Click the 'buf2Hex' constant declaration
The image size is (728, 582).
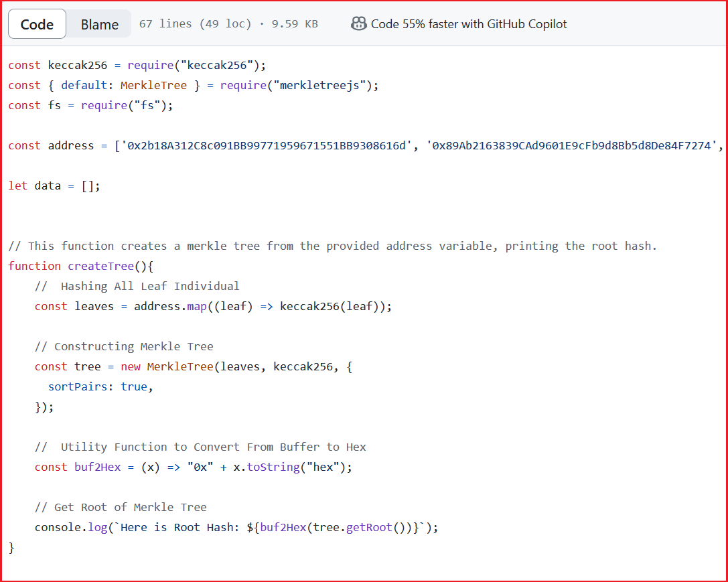98,467
